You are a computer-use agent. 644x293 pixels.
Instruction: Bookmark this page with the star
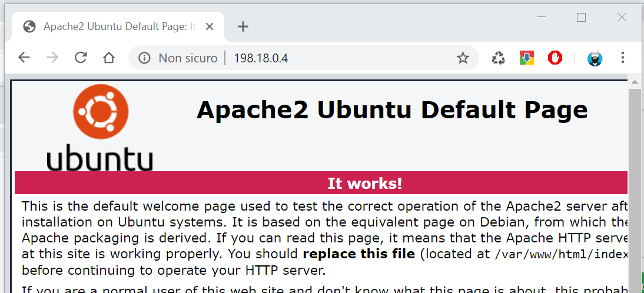(463, 58)
